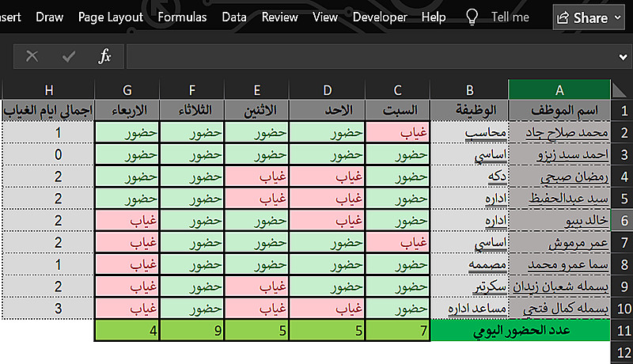Click employee name 'سما عمرو محمد'
This screenshot has height=364, width=633.
pos(559,264)
